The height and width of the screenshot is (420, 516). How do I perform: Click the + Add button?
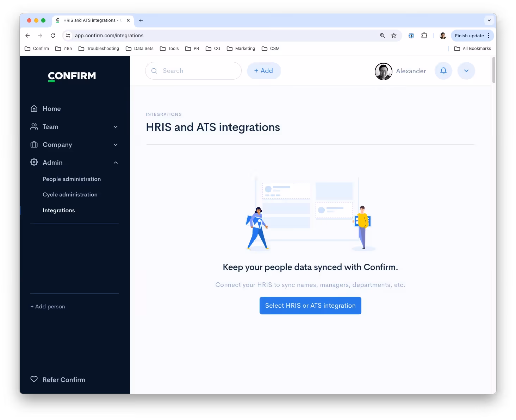(264, 71)
